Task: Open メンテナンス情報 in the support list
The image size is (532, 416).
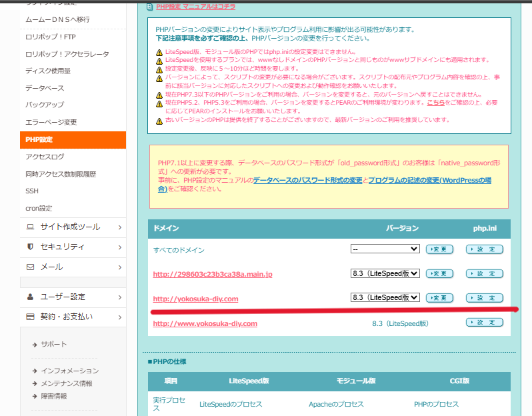Action: tap(67, 383)
